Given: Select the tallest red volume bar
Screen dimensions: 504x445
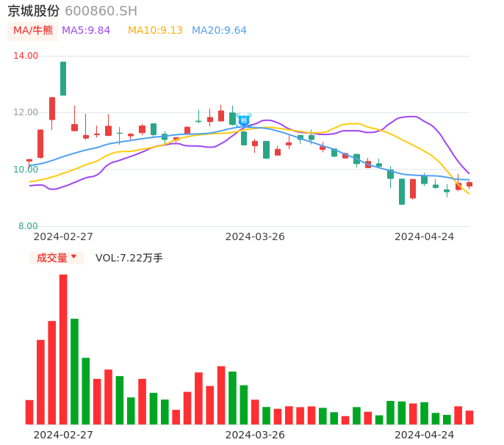Looking at the screenshot, I should [x=63, y=349].
